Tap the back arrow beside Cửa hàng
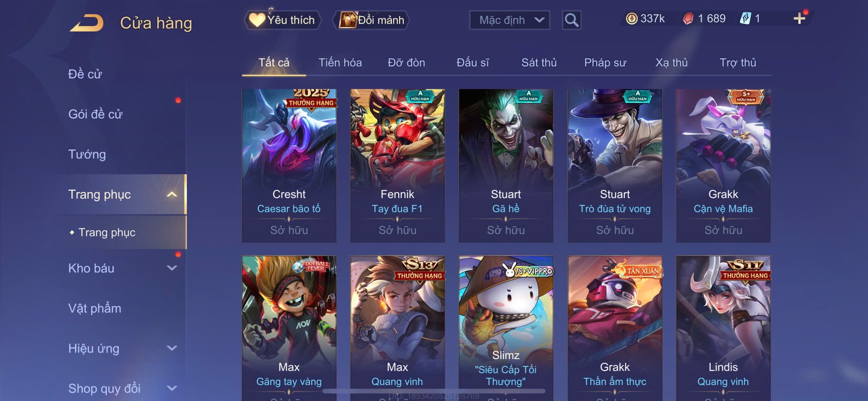The image size is (868, 401). pos(87,23)
